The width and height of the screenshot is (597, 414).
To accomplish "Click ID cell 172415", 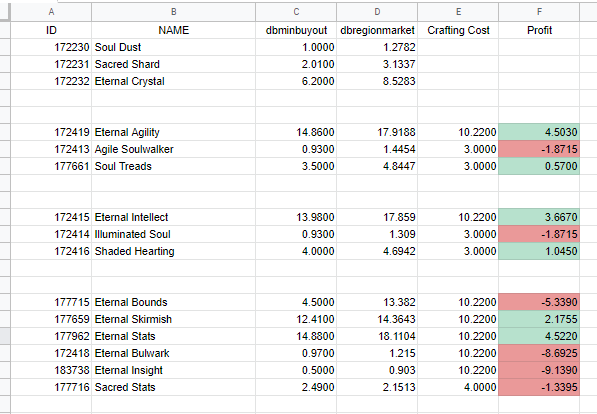I will 51,217.
